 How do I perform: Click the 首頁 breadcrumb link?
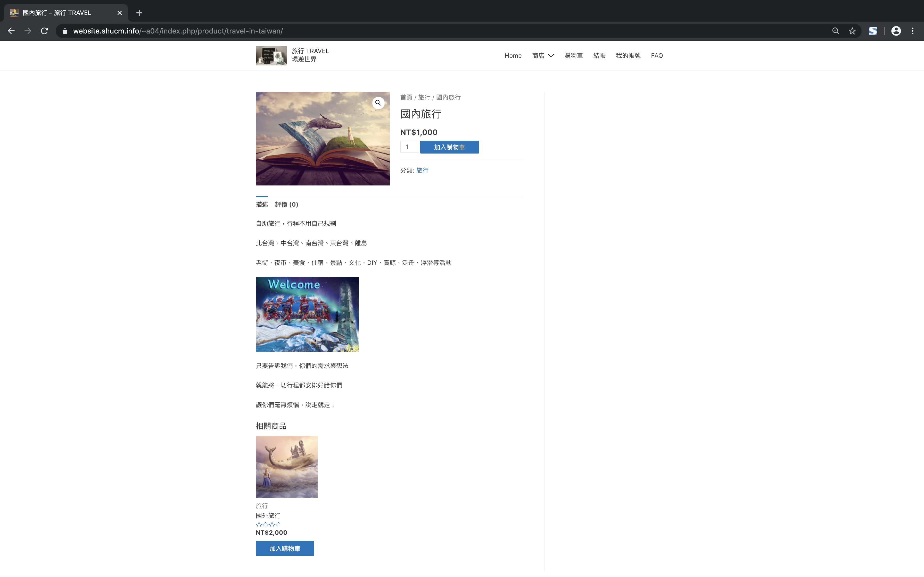click(x=406, y=97)
